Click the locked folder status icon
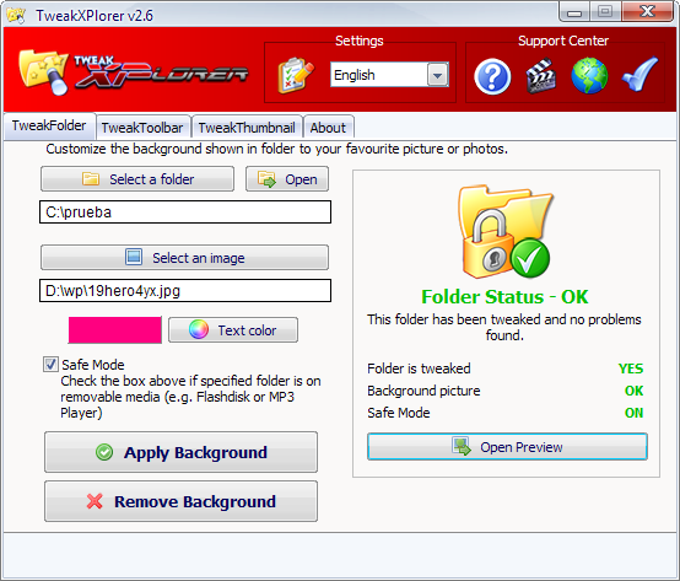Screen dimensions: 680x581 tap(506, 232)
